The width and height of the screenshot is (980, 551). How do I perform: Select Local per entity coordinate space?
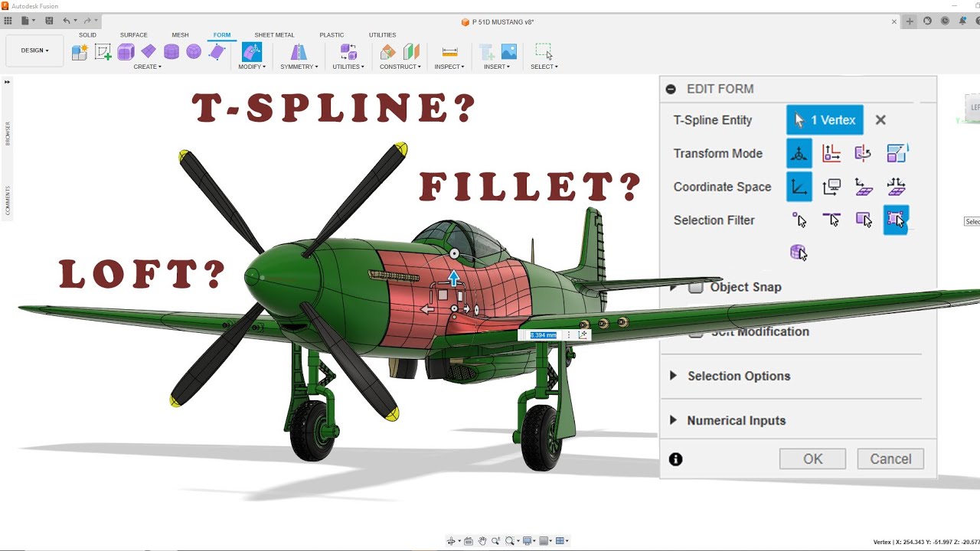896,187
